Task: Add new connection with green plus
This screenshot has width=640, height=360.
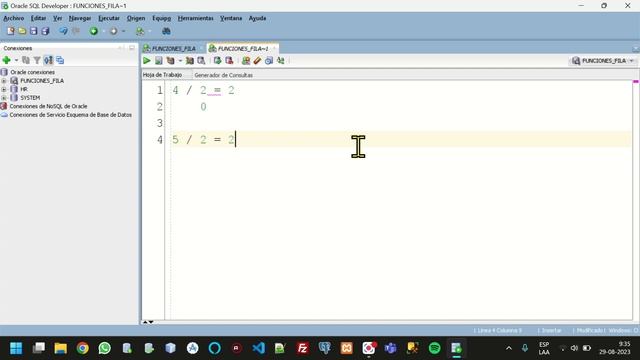Action: coord(7,60)
